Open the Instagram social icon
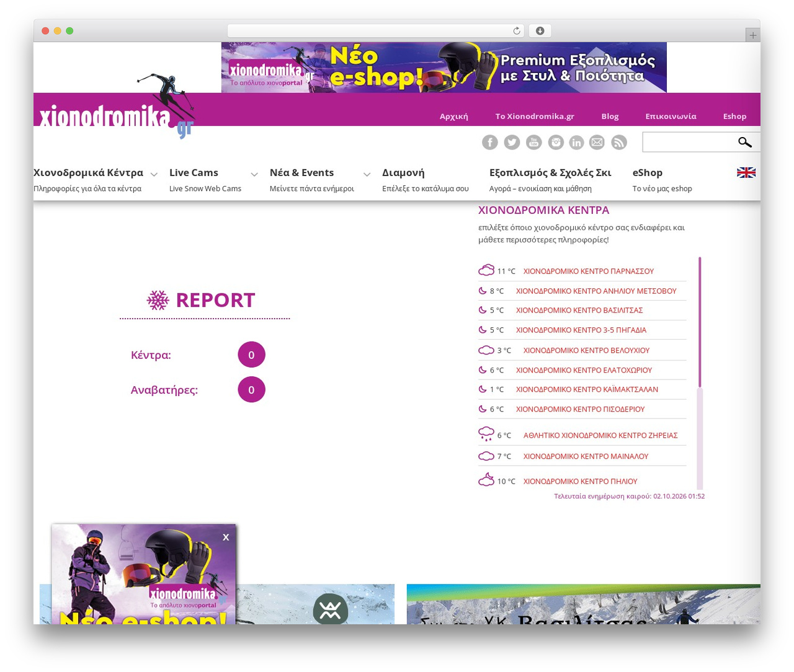 pyautogui.click(x=556, y=143)
